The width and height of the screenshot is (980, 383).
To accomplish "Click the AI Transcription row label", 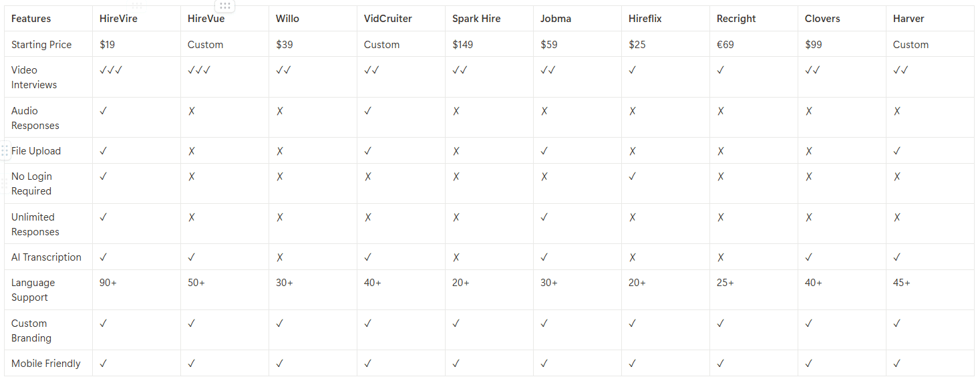I will tap(46, 257).
